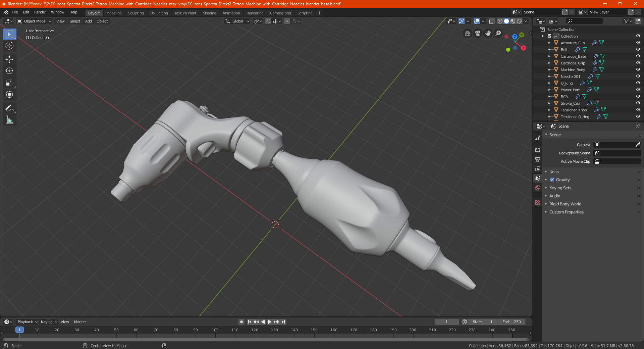Viewport: 644px width, 349px height.
Task: Switch to wireframe viewport shading
Action: 500,21
